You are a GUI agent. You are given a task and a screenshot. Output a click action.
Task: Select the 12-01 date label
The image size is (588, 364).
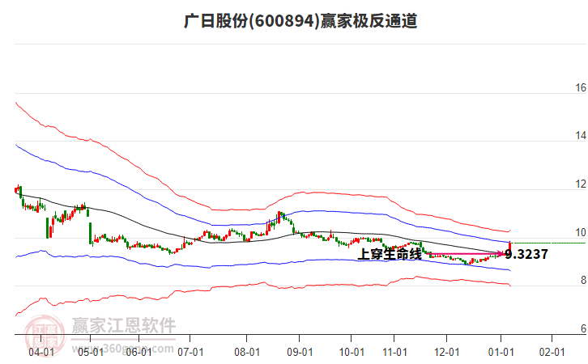pyautogui.click(x=446, y=352)
